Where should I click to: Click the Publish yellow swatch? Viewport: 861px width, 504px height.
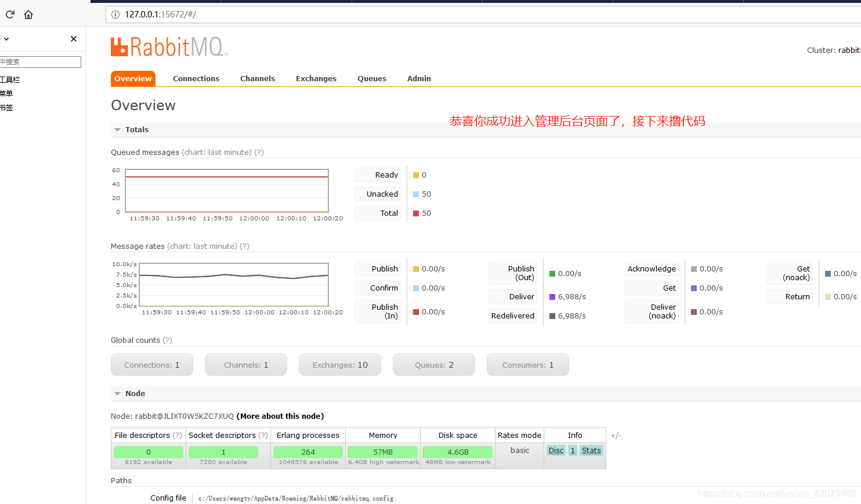pyautogui.click(x=416, y=269)
